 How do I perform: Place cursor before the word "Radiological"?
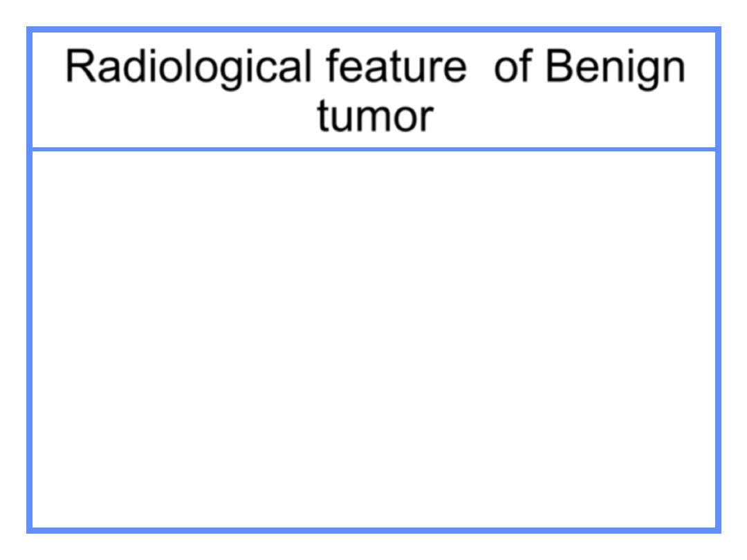pos(64,66)
